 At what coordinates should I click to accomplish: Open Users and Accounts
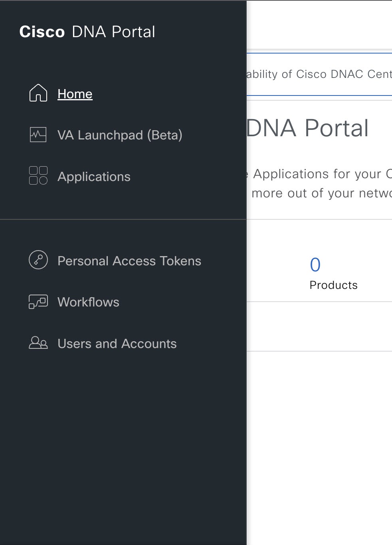point(117,344)
